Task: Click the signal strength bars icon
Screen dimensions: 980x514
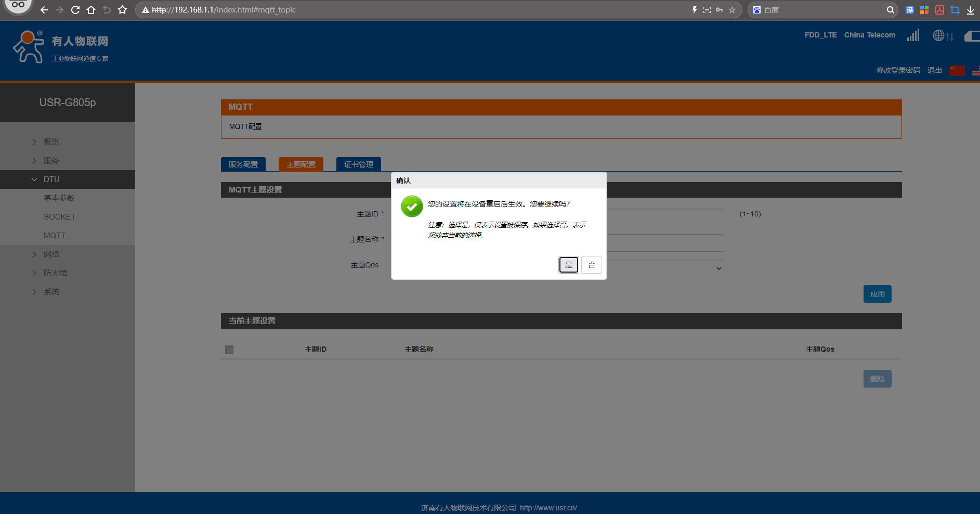Action: pos(913,35)
